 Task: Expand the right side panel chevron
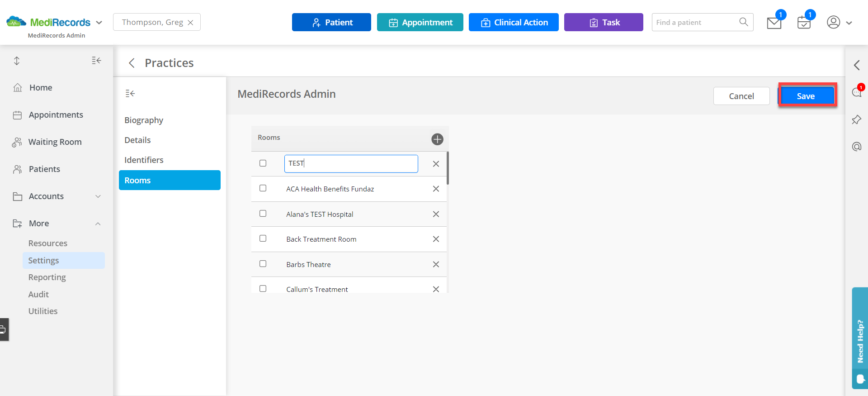(x=857, y=65)
